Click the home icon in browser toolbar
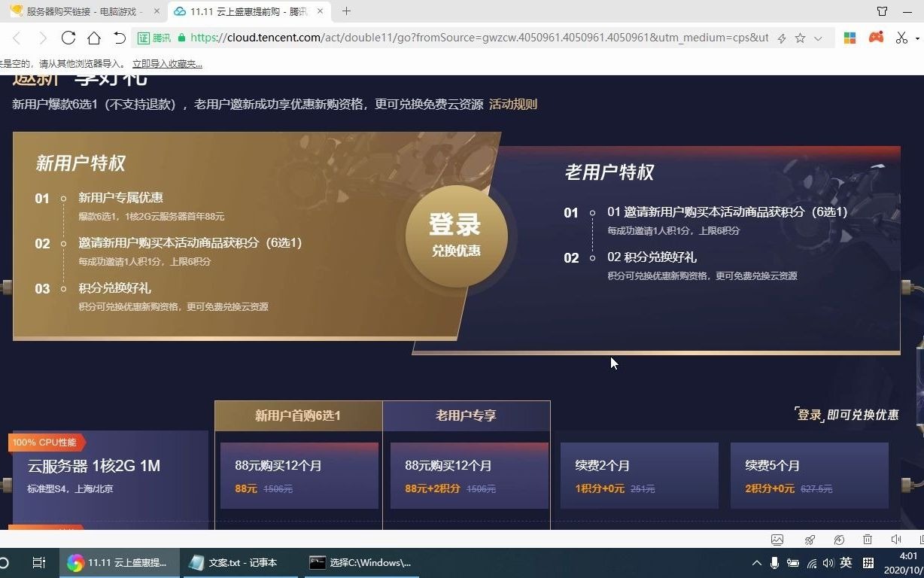This screenshot has height=578, width=924. click(93, 38)
